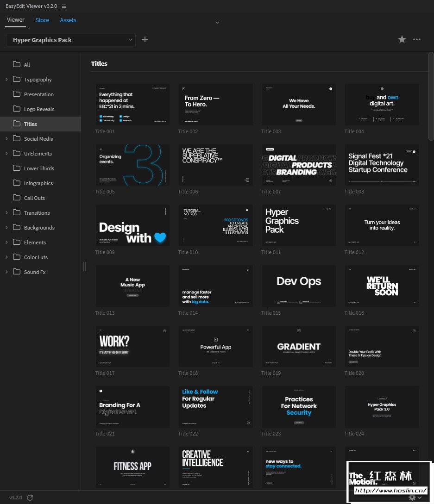The height and width of the screenshot is (504, 434).
Task: Select the WORK? thumbnail
Action: point(132,346)
